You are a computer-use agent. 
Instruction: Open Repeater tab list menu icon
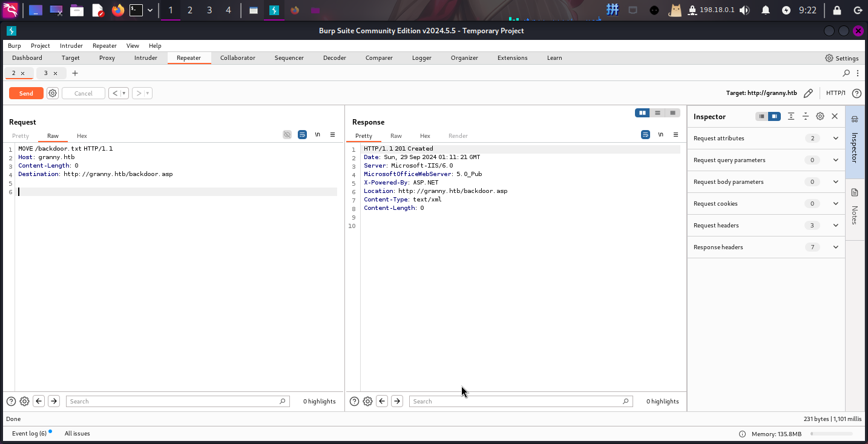859,73
